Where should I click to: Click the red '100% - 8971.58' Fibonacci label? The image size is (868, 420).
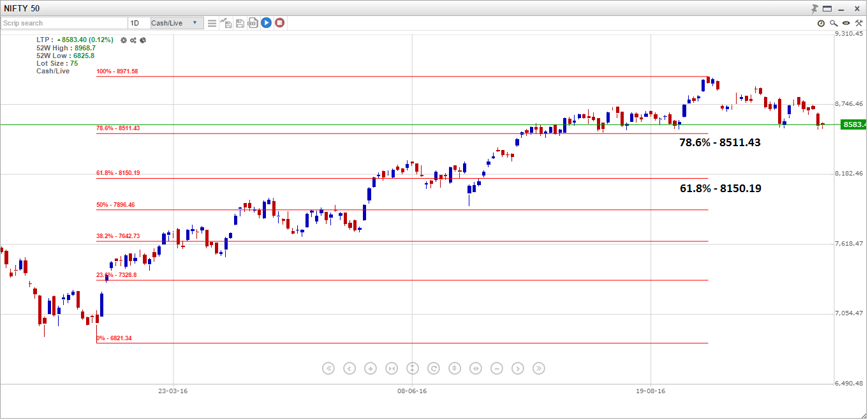(117, 71)
